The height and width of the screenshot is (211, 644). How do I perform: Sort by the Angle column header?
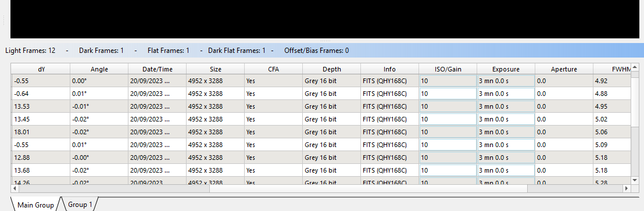click(x=99, y=69)
